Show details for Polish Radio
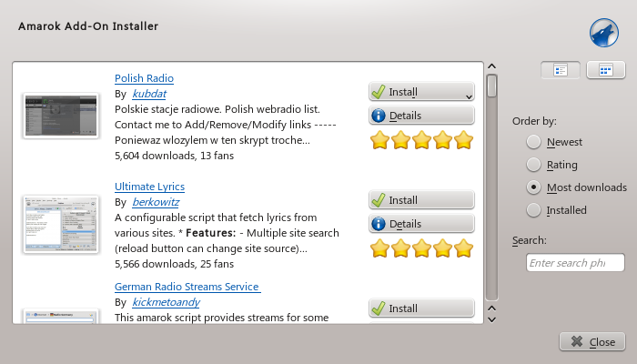This screenshot has height=364, width=637. [x=421, y=116]
